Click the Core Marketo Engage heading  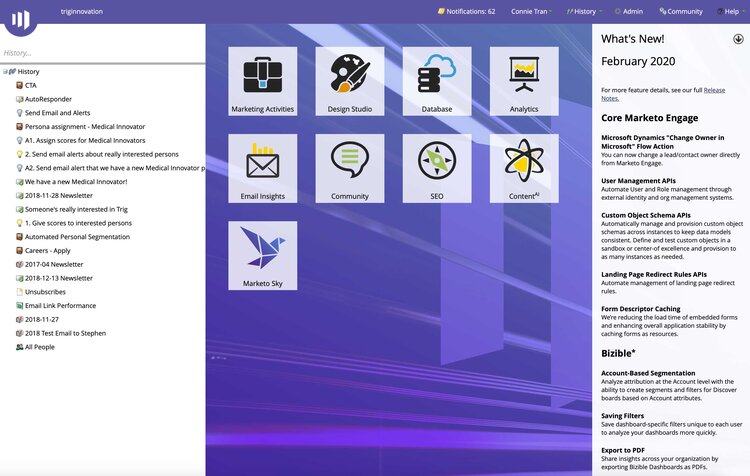650,118
